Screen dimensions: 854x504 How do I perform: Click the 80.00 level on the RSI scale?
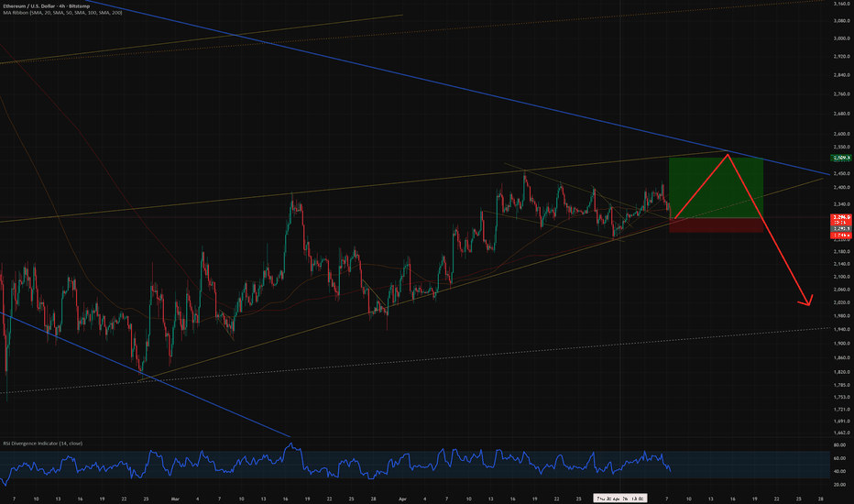point(839,445)
